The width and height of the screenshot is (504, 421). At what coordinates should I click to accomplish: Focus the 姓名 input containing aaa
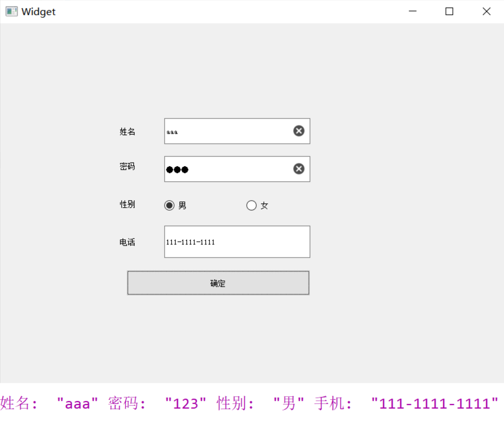coord(237,131)
